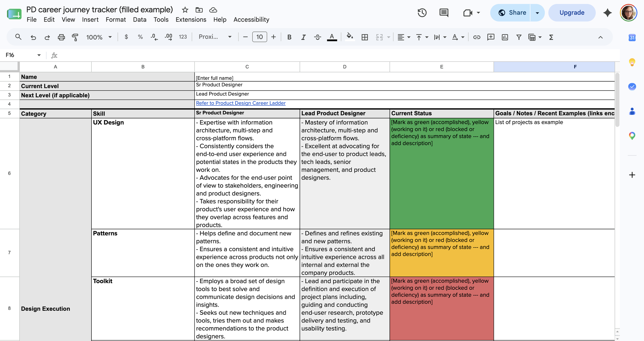Click the font size field
Viewport: 644px width, 341px height.
(x=259, y=37)
